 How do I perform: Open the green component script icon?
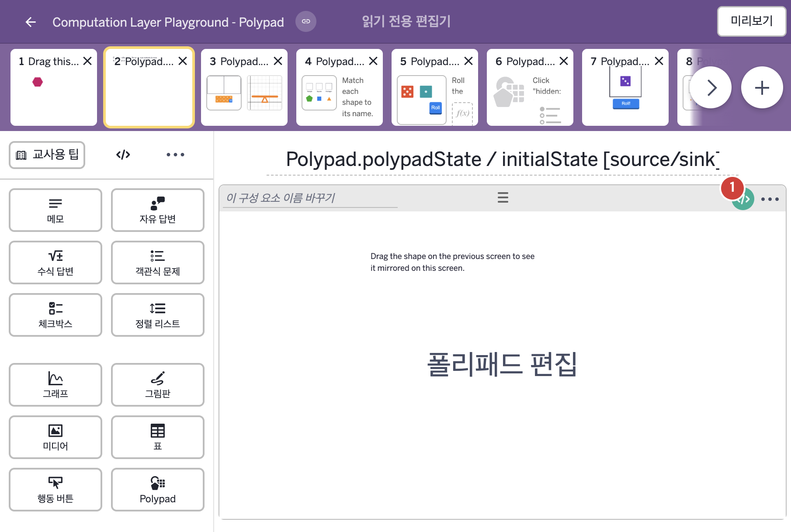[x=743, y=199]
